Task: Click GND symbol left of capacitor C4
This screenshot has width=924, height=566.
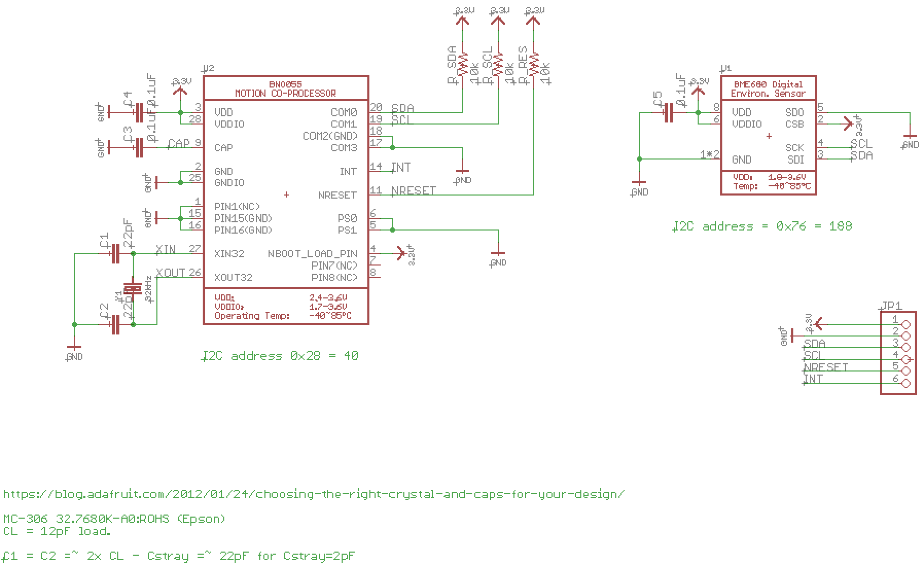Action: (109, 112)
